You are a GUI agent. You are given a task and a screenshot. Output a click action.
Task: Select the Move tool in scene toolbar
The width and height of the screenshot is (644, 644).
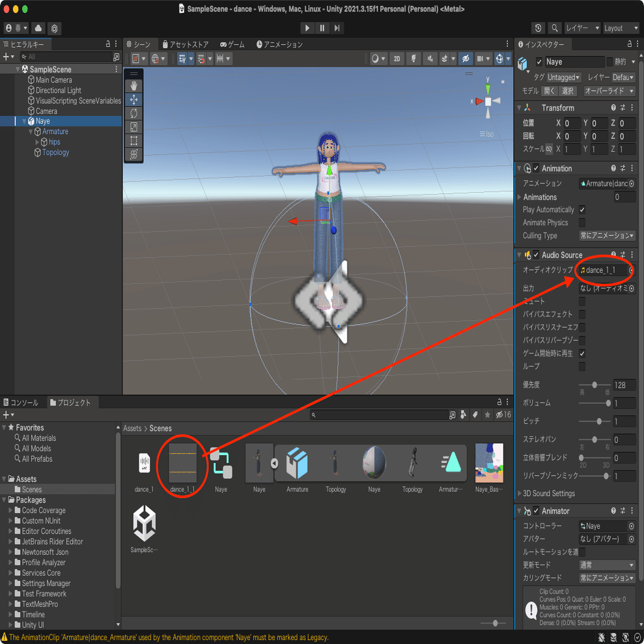pyautogui.click(x=134, y=100)
